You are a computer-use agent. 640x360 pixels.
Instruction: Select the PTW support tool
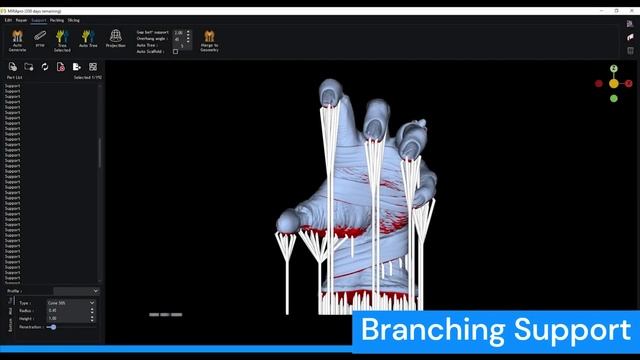tap(40, 39)
